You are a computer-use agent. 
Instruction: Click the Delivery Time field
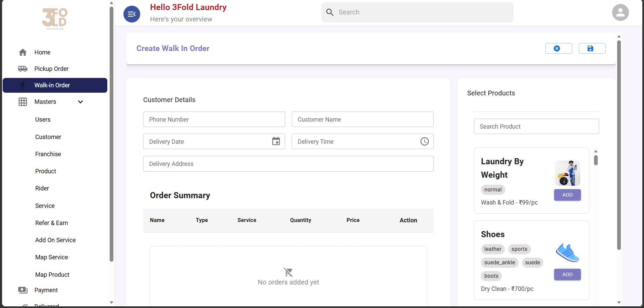[x=363, y=141]
